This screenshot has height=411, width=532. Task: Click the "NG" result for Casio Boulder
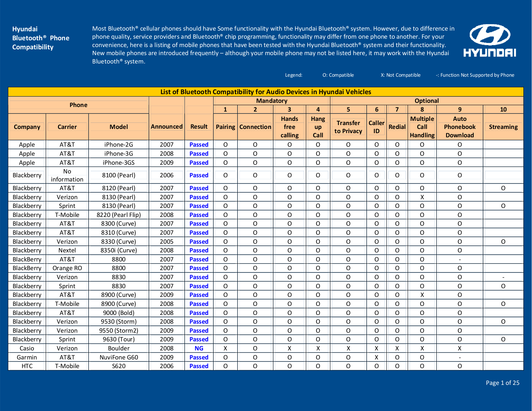(199, 348)
